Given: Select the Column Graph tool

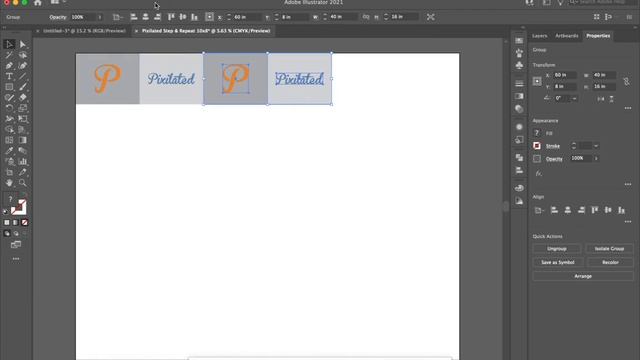Looking at the screenshot, I should [x=22, y=162].
